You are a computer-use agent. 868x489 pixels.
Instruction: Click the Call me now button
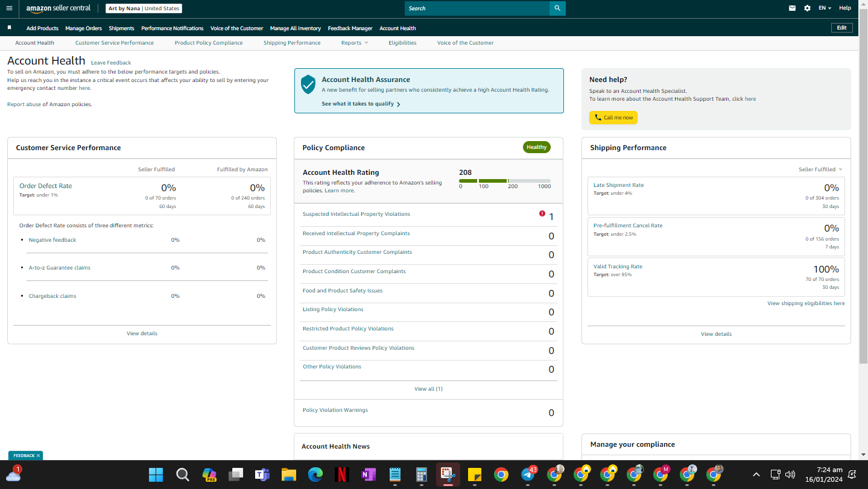point(613,118)
